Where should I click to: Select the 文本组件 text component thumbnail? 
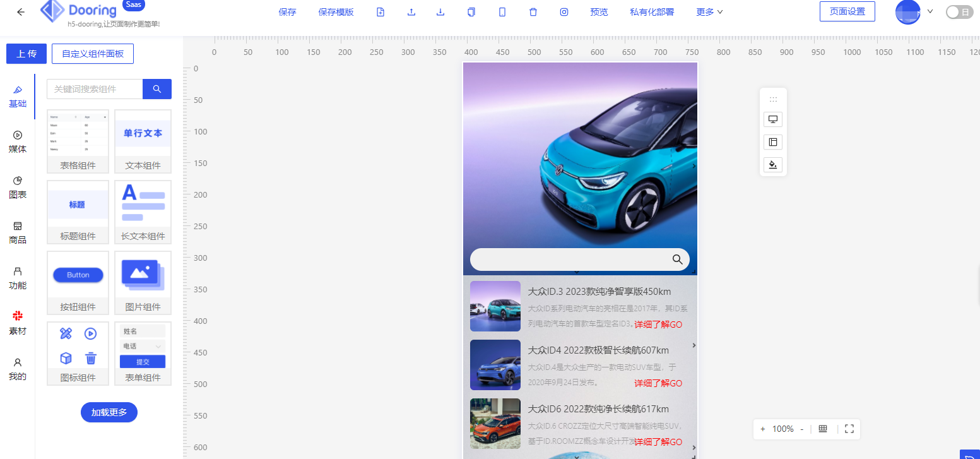pyautogui.click(x=143, y=141)
